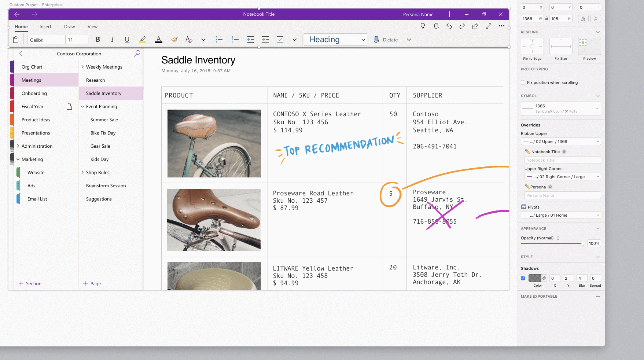Viewport: 644px width, 360px height.
Task: Open the more options ellipsis menu
Action: [x=501, y=26]
